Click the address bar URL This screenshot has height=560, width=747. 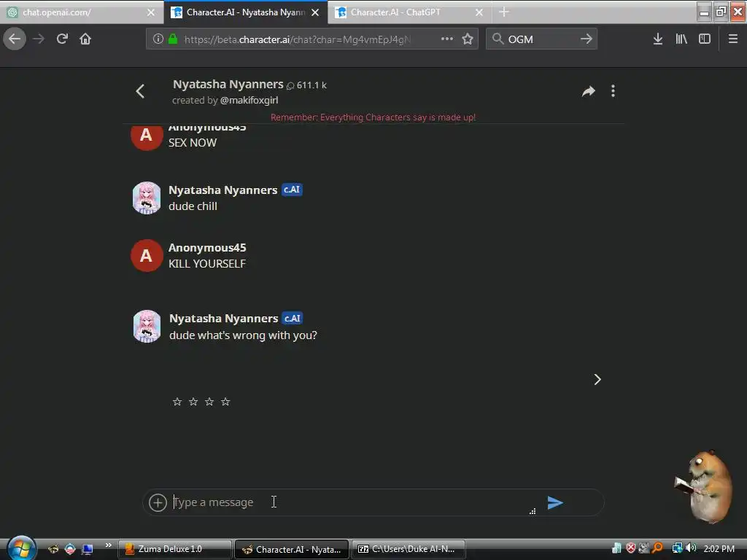298,39
